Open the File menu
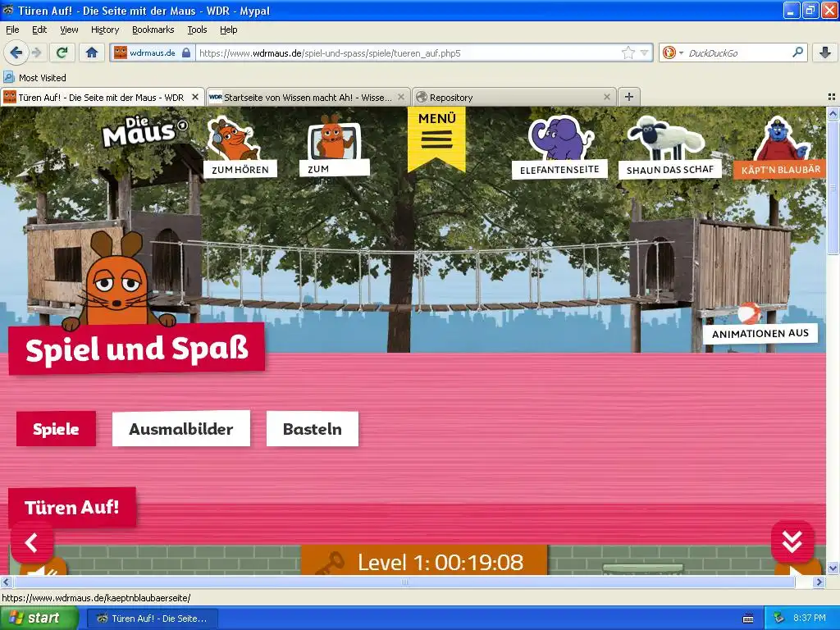Viewport: 840px width, 630px height. tap(12, 30)
